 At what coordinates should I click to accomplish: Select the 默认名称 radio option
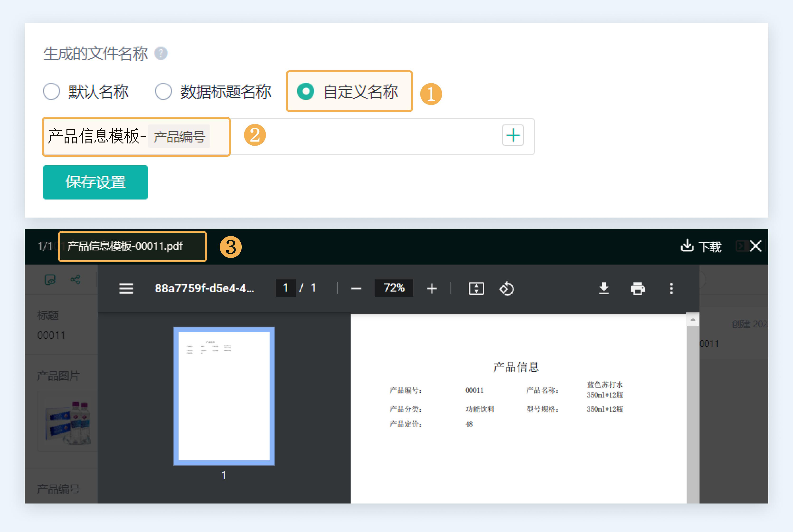tap(51, 91)
